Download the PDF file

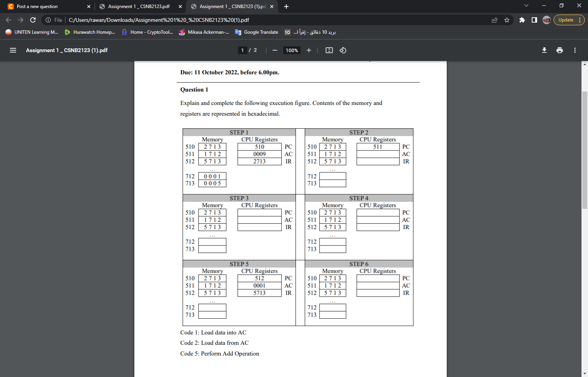(544, 50)
